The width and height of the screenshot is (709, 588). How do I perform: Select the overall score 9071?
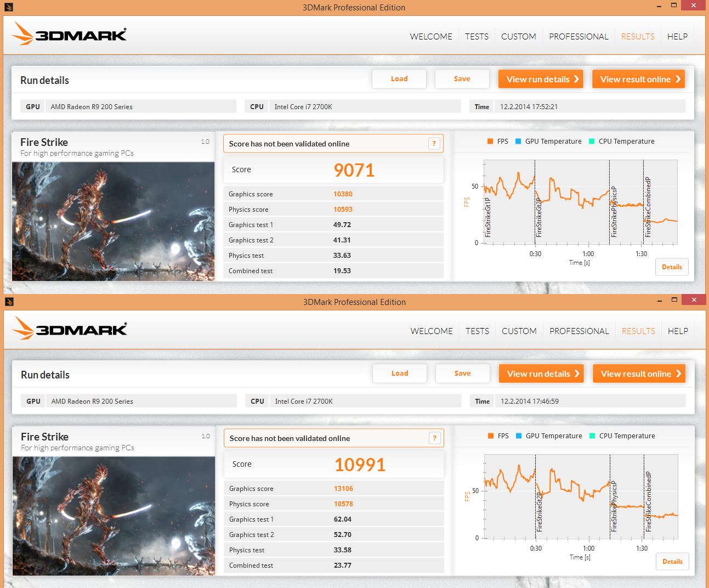[354, 170]
